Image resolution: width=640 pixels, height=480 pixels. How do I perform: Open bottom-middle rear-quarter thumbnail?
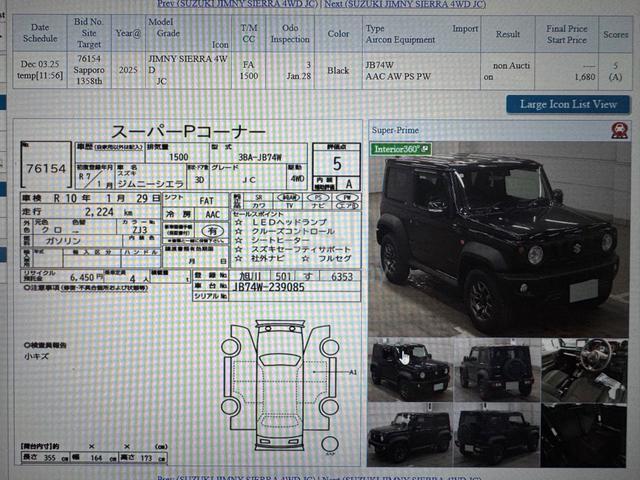[x=497, y=435]
